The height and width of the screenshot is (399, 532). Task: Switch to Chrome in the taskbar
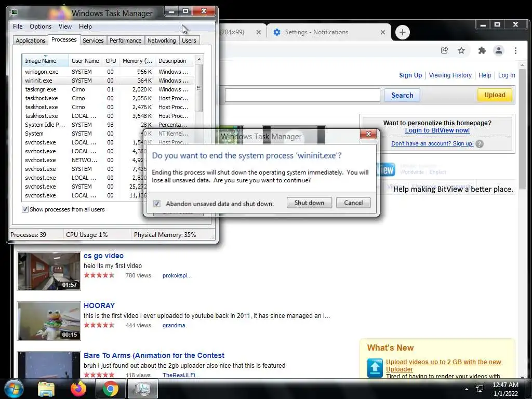coord(110,389)
